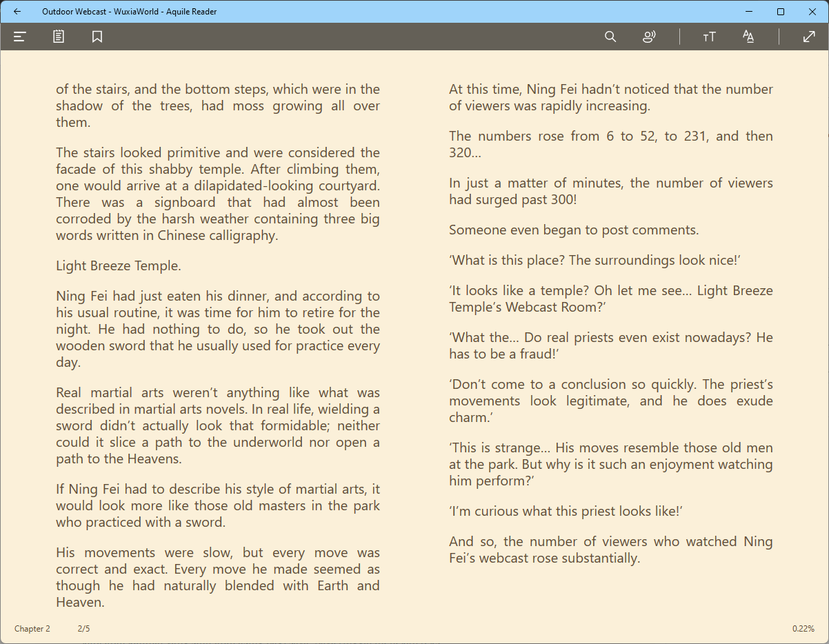Click the paragraph starting 'Real martial arts weren't'
This screenshot has width=829, height=644.
(x=217, y=426)
